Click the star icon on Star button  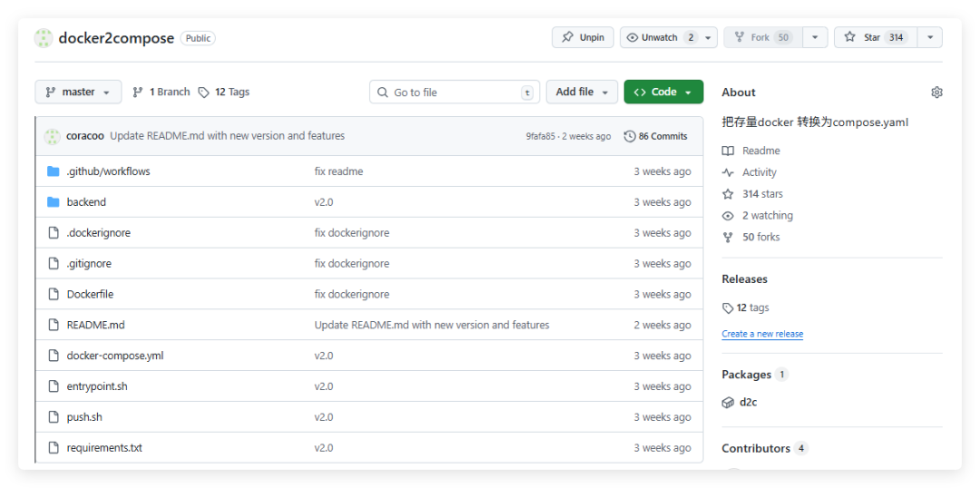850,37
